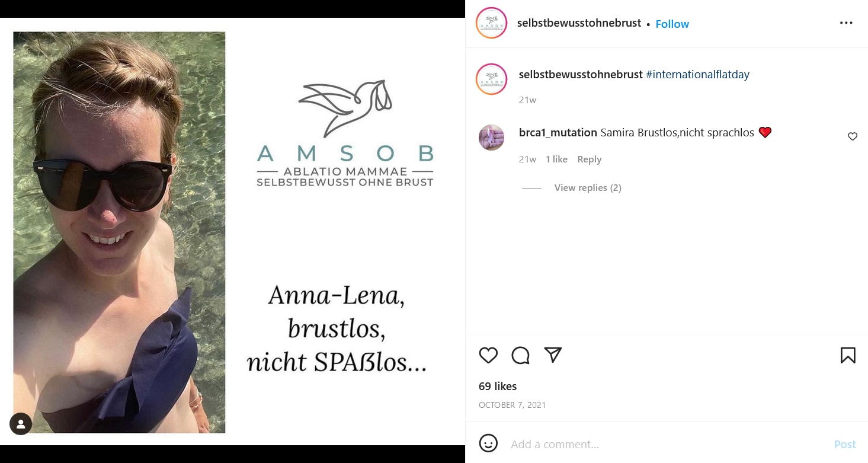
Task: Follow the selbstbewusstohnebrust account
Action: (672, 24)
